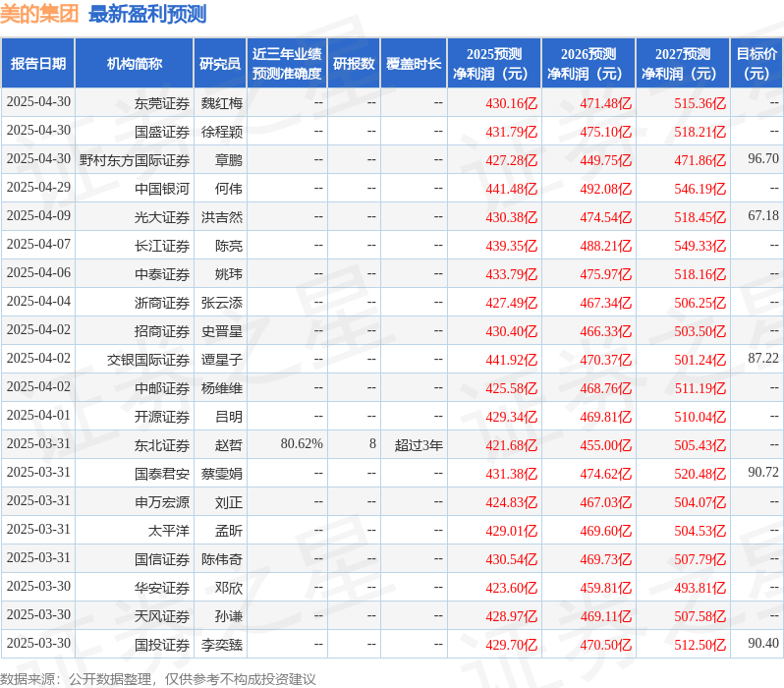This screenshot has width=784, height=688.
Task: Click researcher name 蔡雯娟
Action: pos(222,474)
